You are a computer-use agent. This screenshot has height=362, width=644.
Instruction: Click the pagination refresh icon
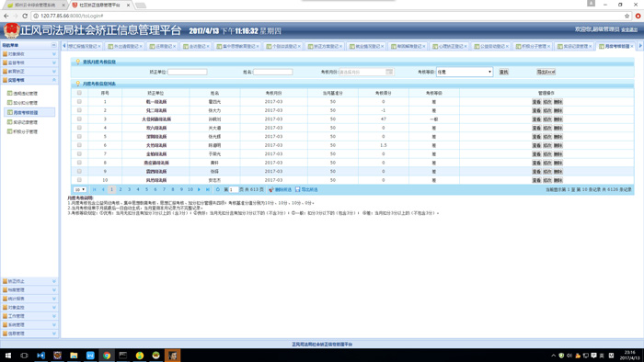pos(218,189)
